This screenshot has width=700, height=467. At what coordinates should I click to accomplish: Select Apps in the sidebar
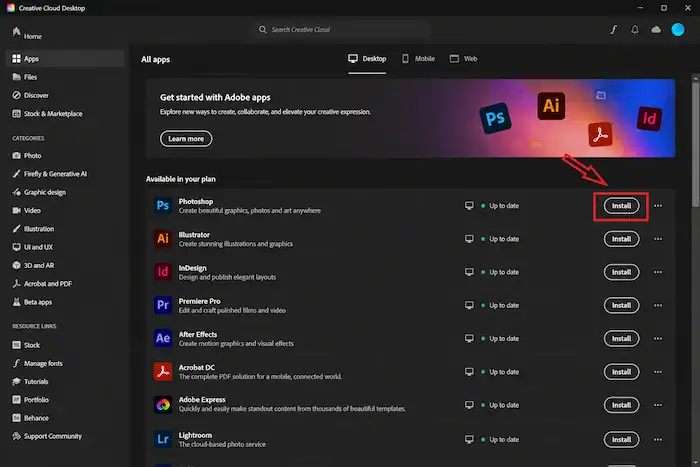click(x=65, y=58)
